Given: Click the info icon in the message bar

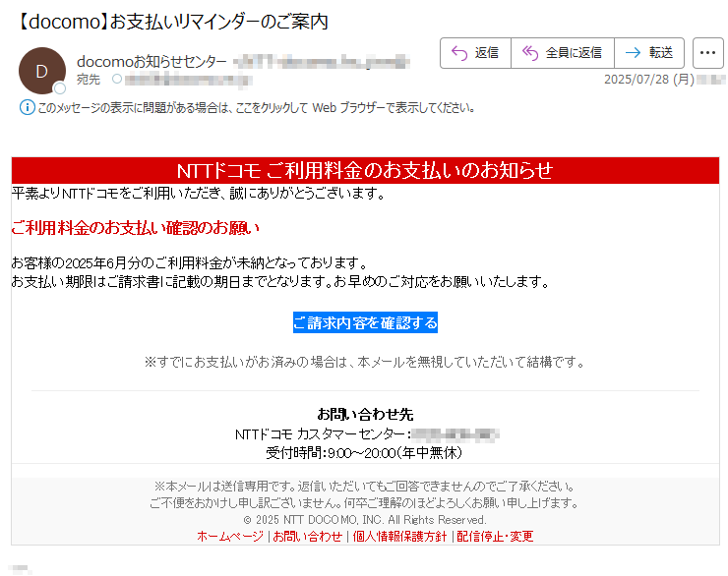Looking at the screenshot, I should tap(27, 107).
